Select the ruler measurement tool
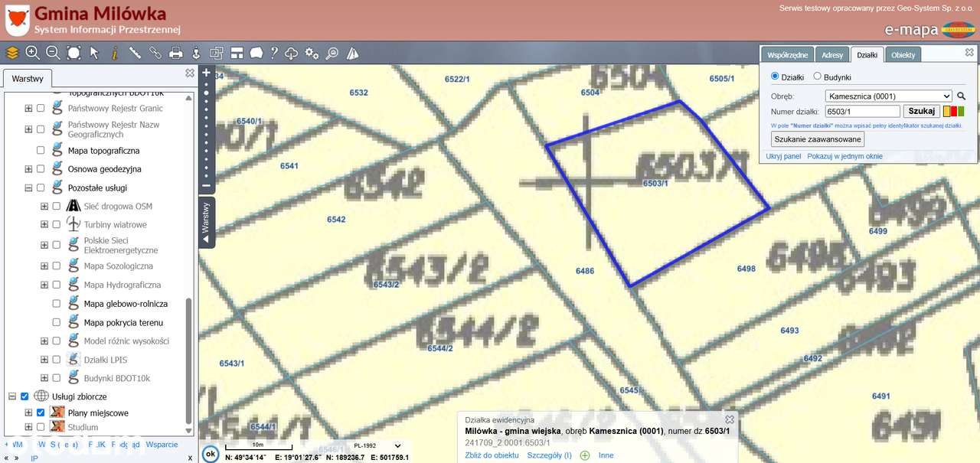This screenshot has height=463, width=980. [135, 53]
